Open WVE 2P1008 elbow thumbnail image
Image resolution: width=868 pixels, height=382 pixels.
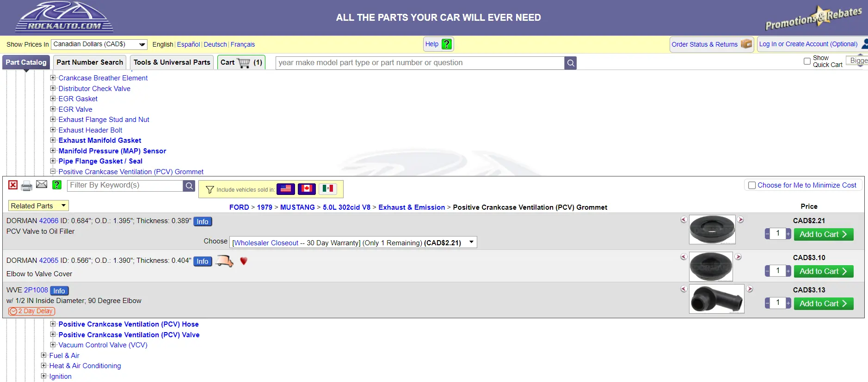717,299
